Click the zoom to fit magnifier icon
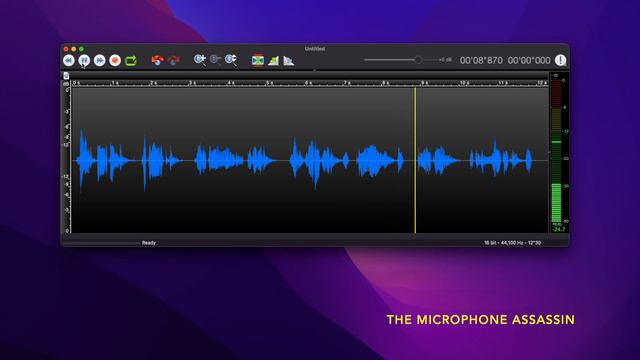This screenshot has height=360, width=640. click(x=231, y=60)
